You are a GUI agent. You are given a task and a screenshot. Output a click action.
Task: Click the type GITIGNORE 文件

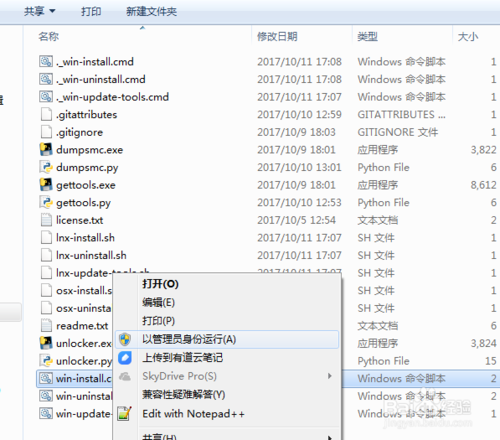point(398,132)
